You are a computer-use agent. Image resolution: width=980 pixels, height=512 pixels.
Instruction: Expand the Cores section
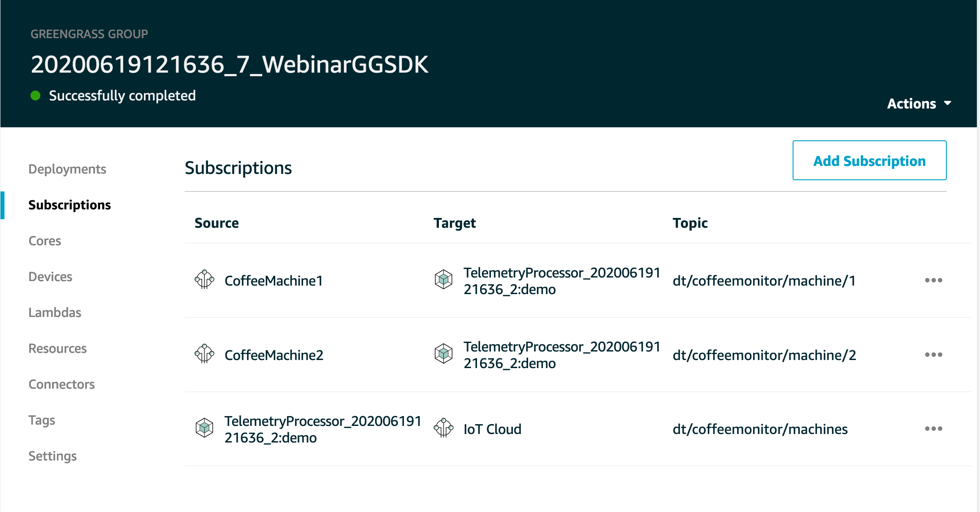46,240
